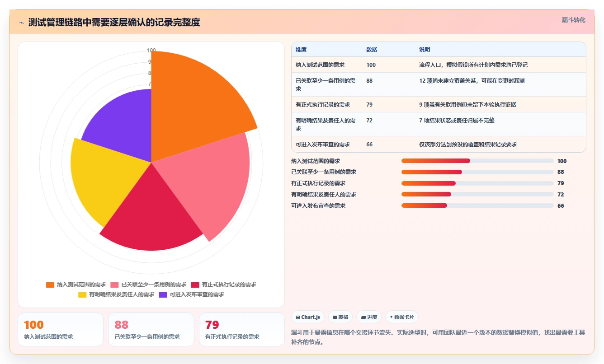The width and height of the screenshot is (604, 364).
Task: Toggle red legend swatch 有正式执行记录的需求
Action: tap(195, 285)
